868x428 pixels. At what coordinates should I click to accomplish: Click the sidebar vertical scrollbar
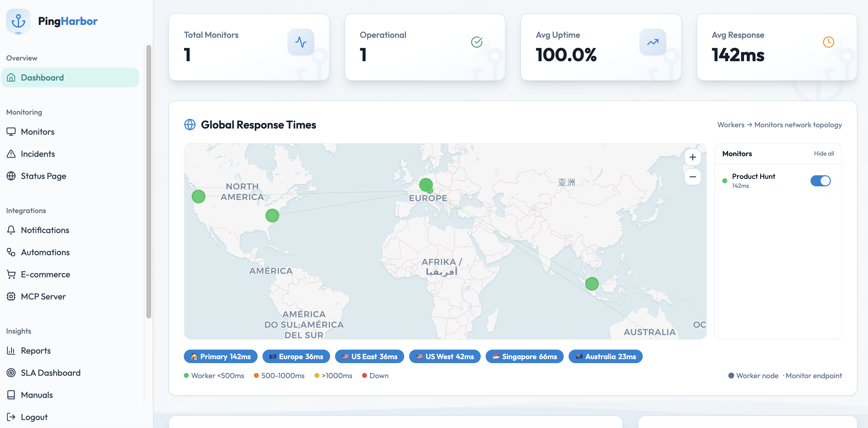point(148,181)
